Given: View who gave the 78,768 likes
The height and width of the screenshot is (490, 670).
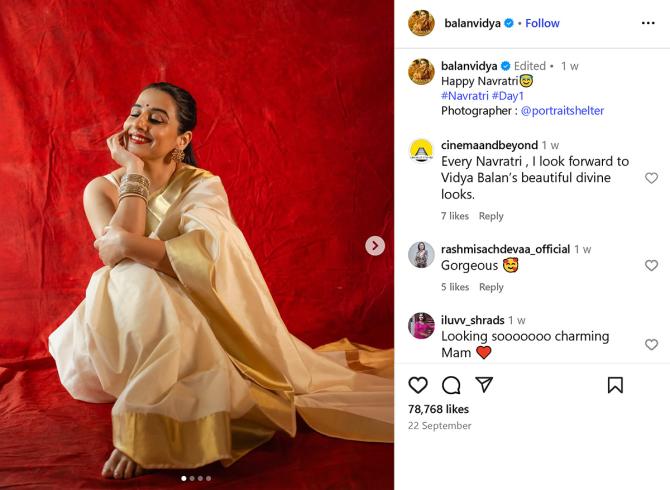Looking at the screenshot, I should pos(438,409).
